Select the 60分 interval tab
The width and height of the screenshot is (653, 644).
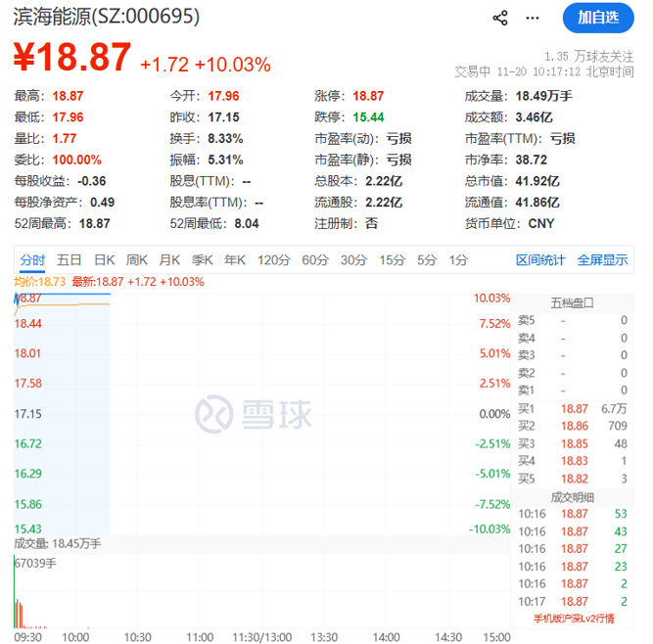315,259
